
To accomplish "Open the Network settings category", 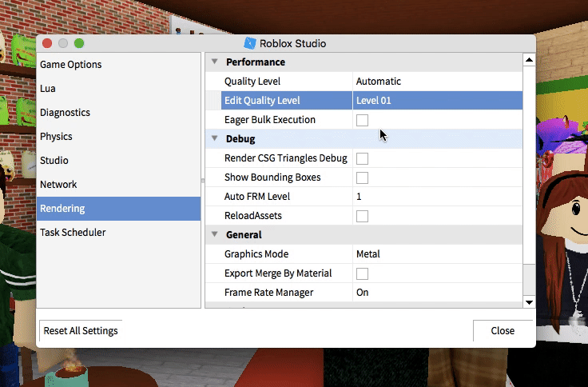I will click(x=58, y=185).
